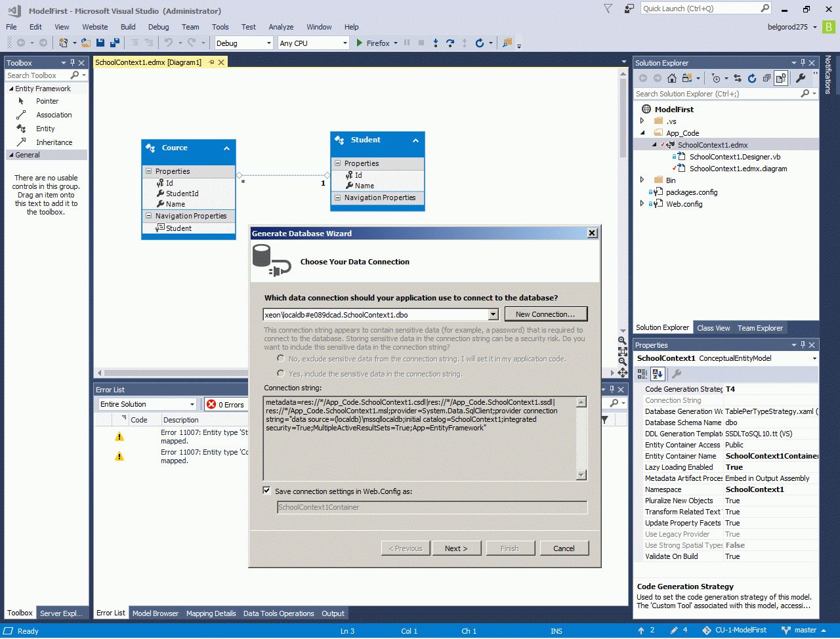Click the Step Into debug icon
The width and height of the screenshot is (840, 639).
tap(436, 43)
